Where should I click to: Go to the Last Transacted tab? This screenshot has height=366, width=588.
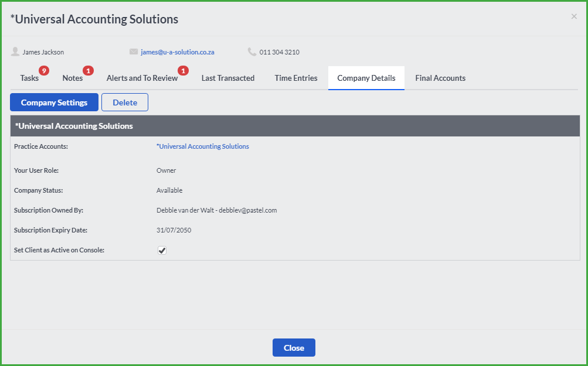[x=228, y=78]
